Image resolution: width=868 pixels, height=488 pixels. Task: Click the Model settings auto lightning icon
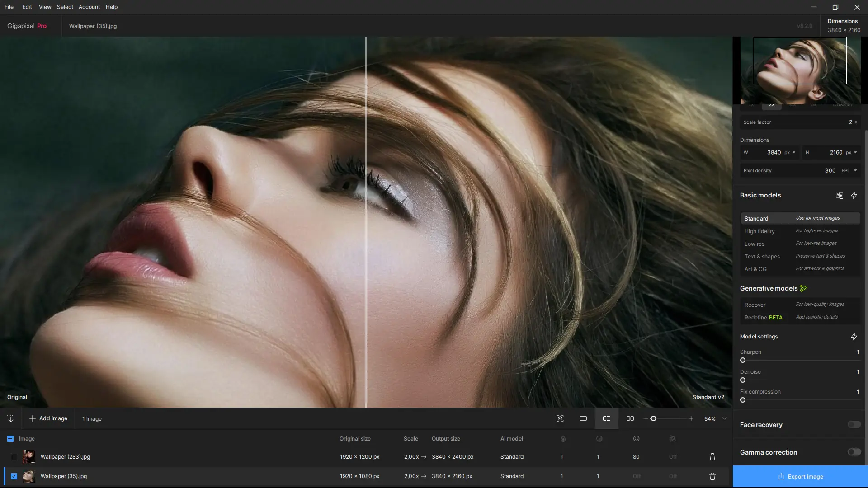[854, 337]
